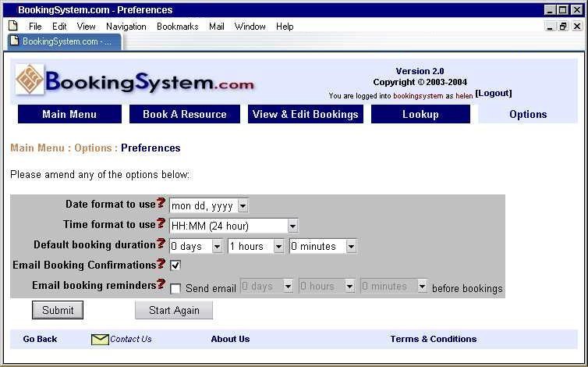Open the Window menu
Screen dimensions: 588x367
point(250,27)
